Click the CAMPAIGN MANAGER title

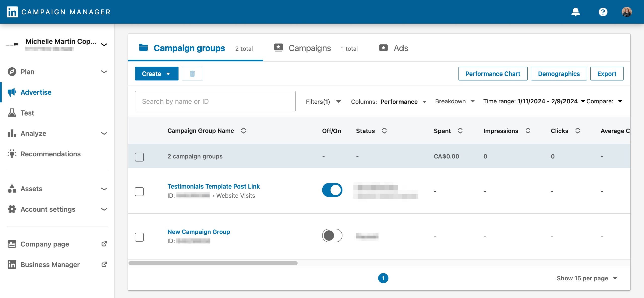point(66,12)
